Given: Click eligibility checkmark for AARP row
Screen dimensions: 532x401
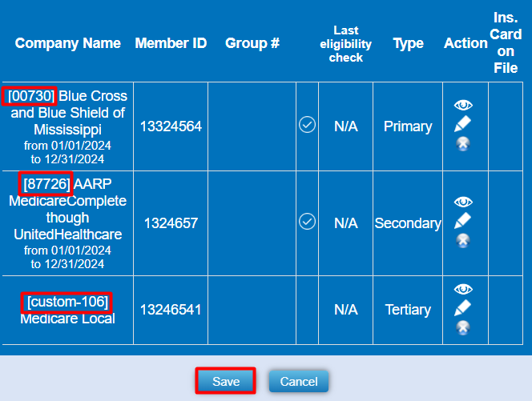Looking at the screenshot, I should point(307,222).
